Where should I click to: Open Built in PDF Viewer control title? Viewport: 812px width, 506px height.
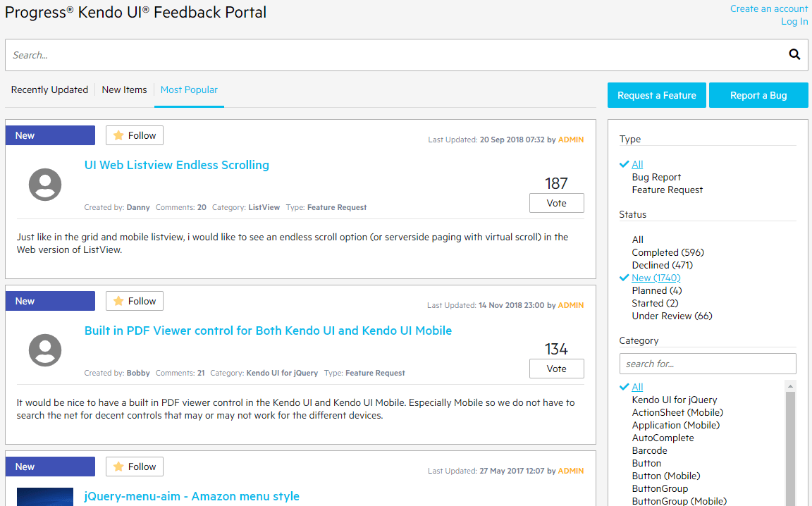click(x=268, y=331)
